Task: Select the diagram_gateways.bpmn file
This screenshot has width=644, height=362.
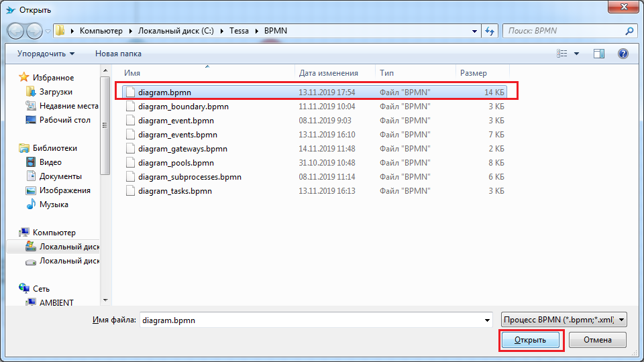Action: [182, 149]
